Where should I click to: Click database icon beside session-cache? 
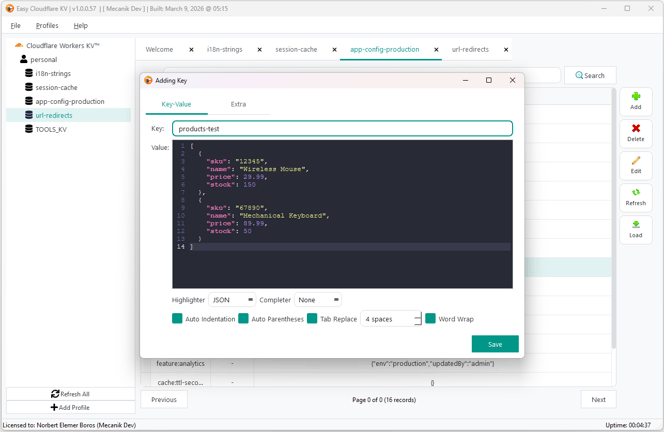point(29,87)
